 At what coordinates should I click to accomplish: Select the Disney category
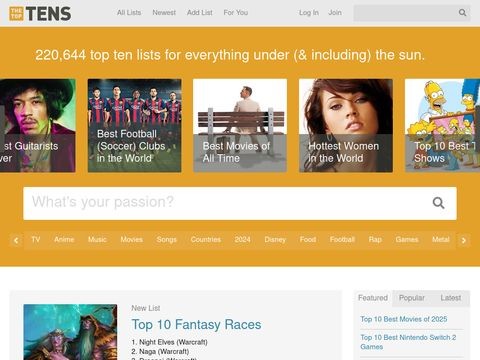point(275,240)
